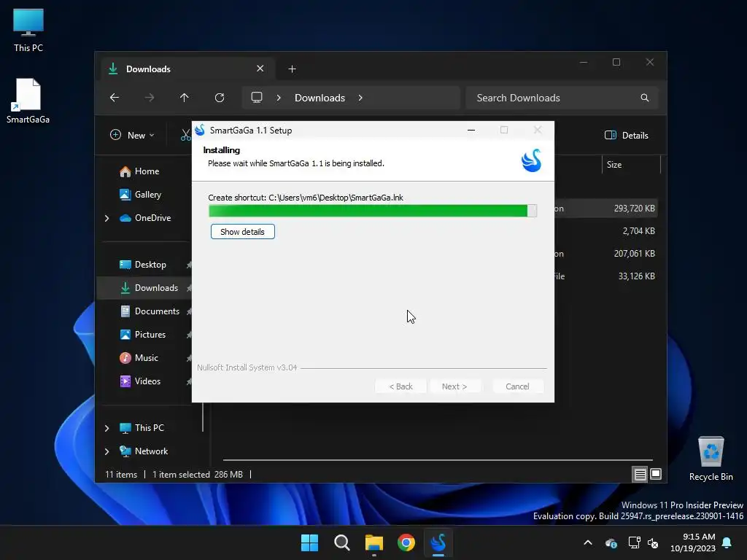Click the Show details button
Image resolution: width=747 pixels, height=560 pixels.
[242, 232]
